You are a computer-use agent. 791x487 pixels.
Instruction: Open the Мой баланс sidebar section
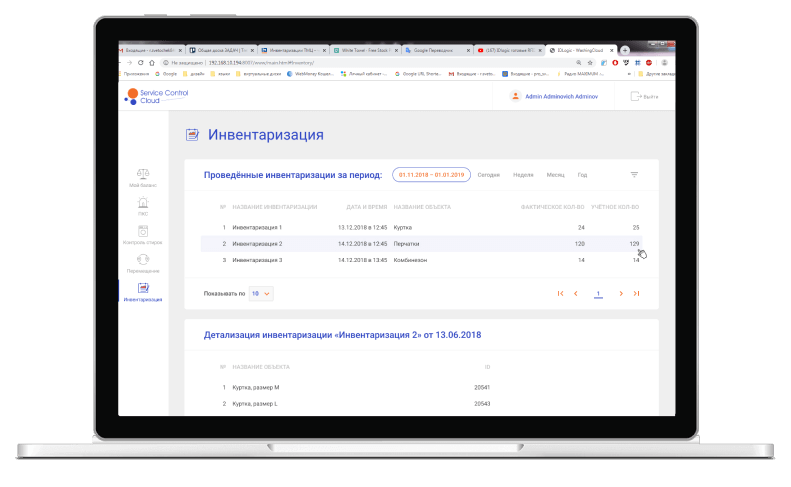(x=143, y=176)
